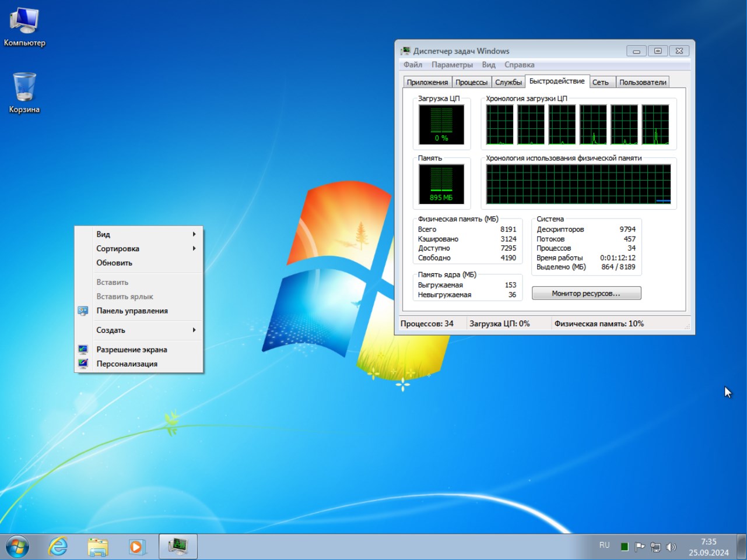Click the Свободно value 4190
Screen dimensions: 747x560
tap(508, 258)
